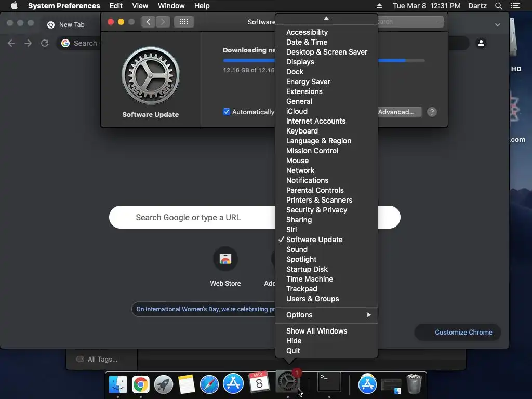532x399 pixels.
Task: Open Security & Privacy from menu
Action: 326,210
